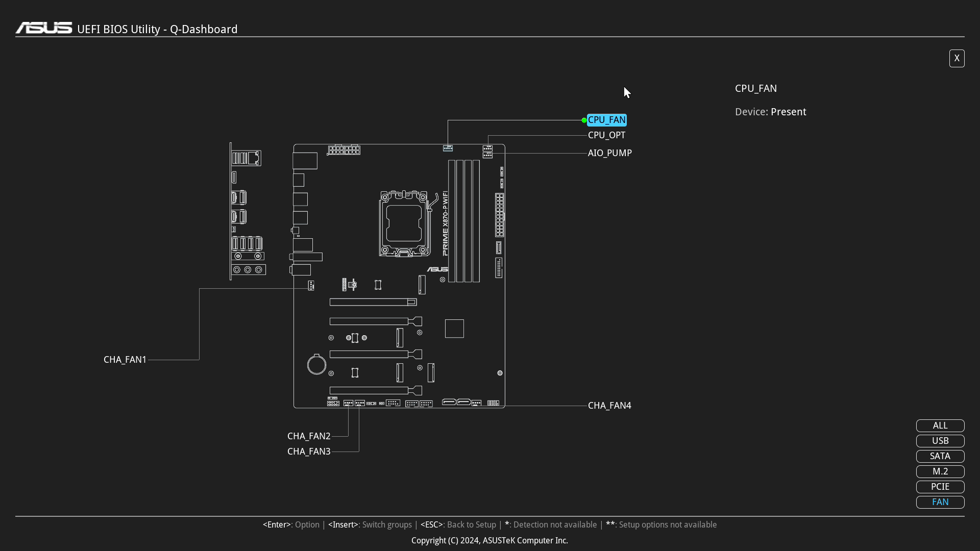The height and width of the screenshot is (551, 980).
Task: Select the CHA_FAN4 header label
Action: pyautogui.click(x=609, y=406)
